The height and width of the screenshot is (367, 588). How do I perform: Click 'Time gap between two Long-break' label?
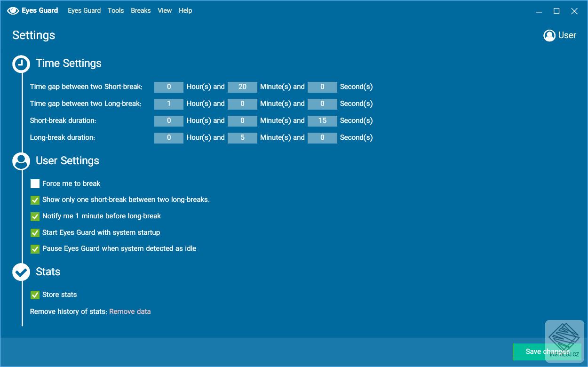[x=86, y=104]
